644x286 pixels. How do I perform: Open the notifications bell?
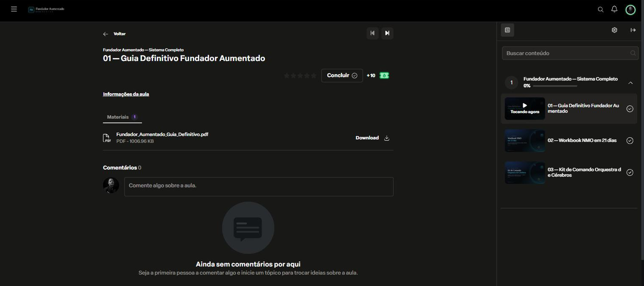click(614, 9)
